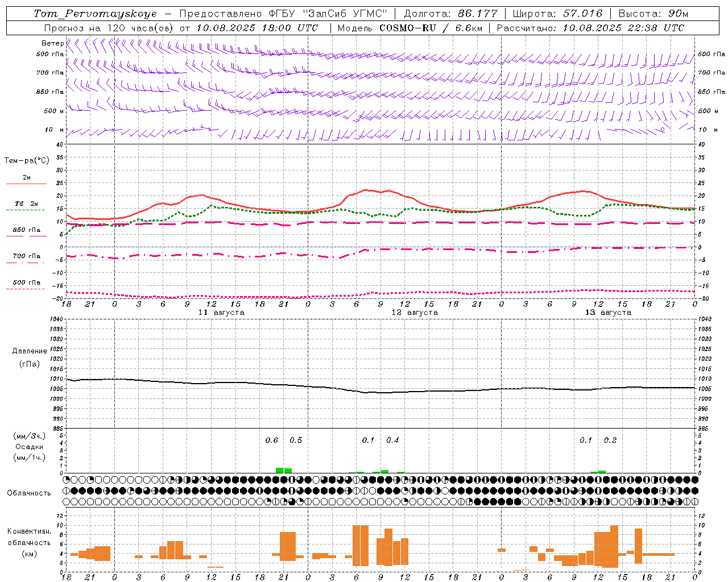Click the 0.5 precipitation amount value

(296, 440)
